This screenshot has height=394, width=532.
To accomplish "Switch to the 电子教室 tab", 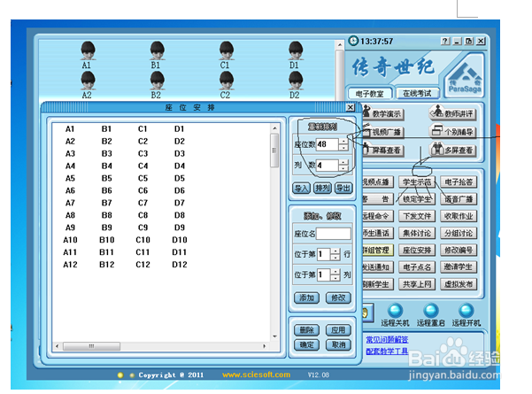I will (x=369, y=93).
